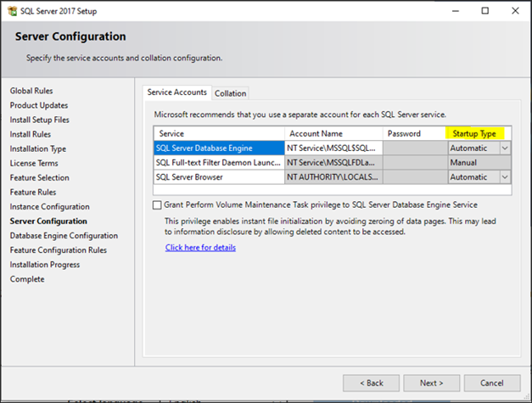
Task: Expand Startup Type dropdown for Database Engine
Action: point(505,148)
